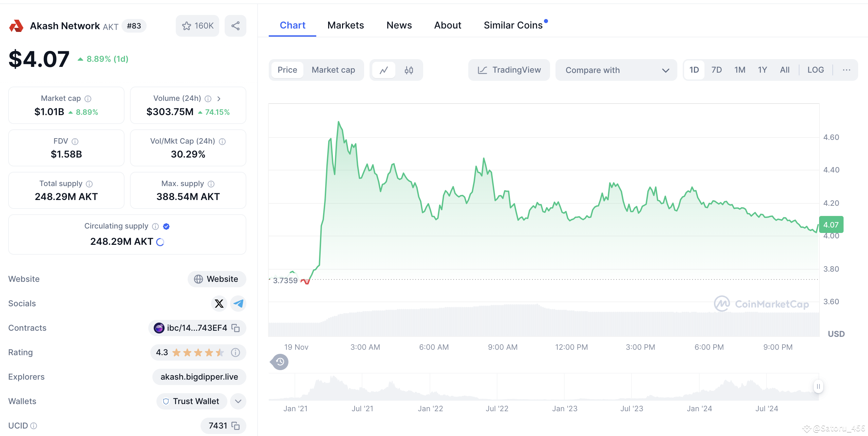Switch to candlestick chart view
The height and width of the screenshot is (436, 868).
tap(409, 70)
